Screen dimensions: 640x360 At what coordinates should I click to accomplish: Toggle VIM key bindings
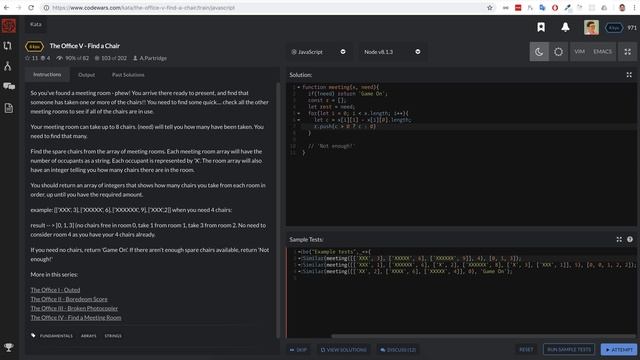pyautogui.click(x=580, y=52)
